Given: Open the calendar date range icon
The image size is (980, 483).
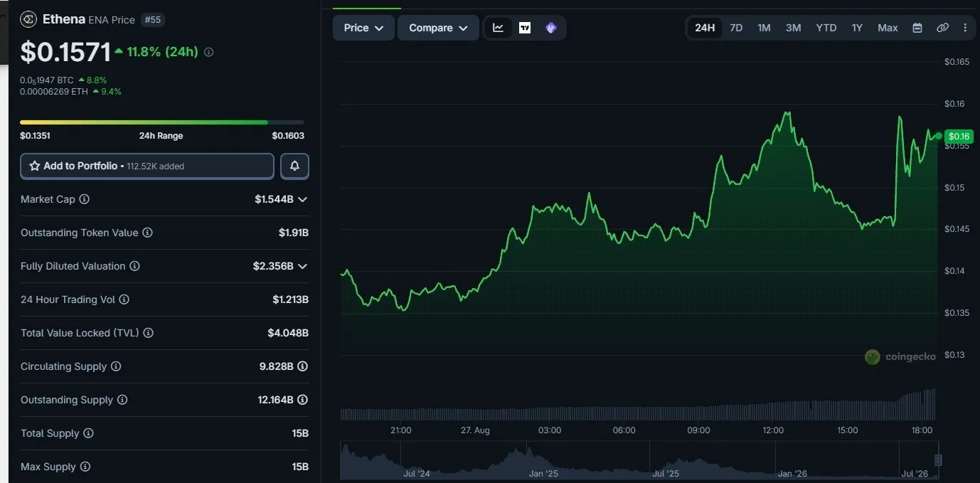Looking at the screenshot, I should point(917,28).
